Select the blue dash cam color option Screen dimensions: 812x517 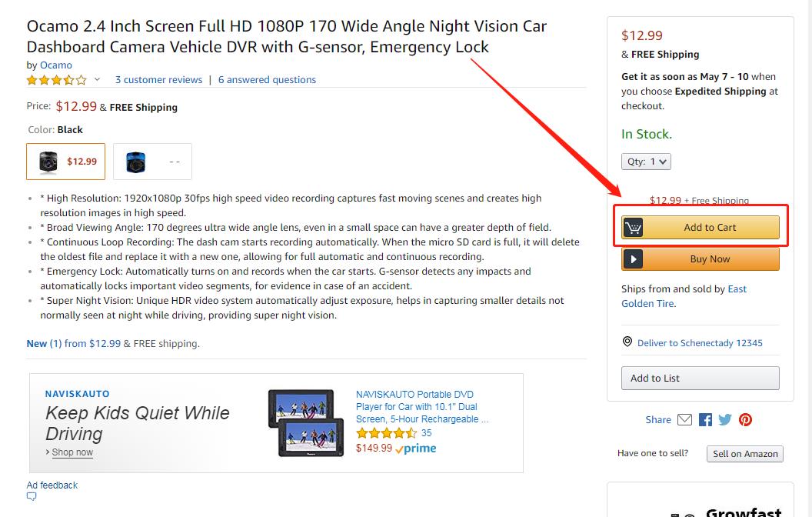tap(152, 162)
